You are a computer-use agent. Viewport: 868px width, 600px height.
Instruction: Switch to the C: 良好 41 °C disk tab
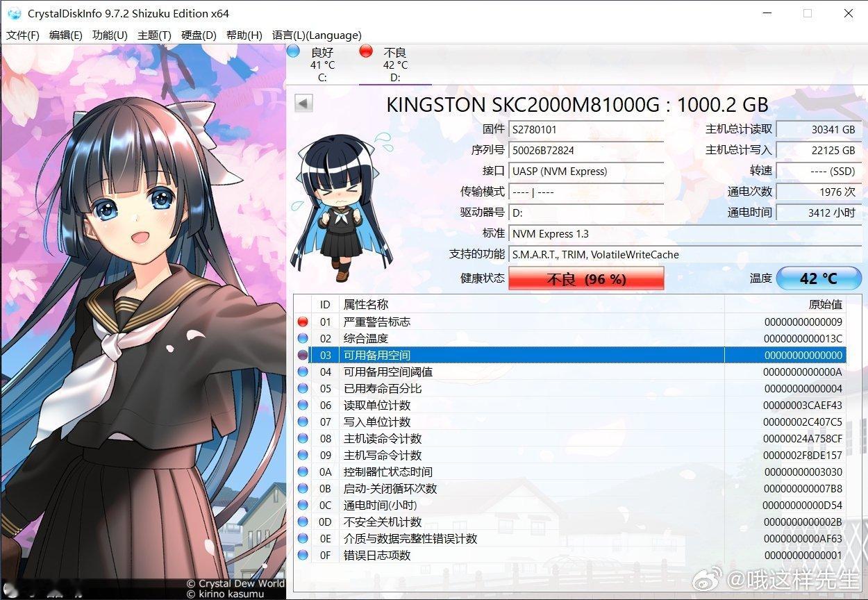pyautogui.click(x=322, y=65)
